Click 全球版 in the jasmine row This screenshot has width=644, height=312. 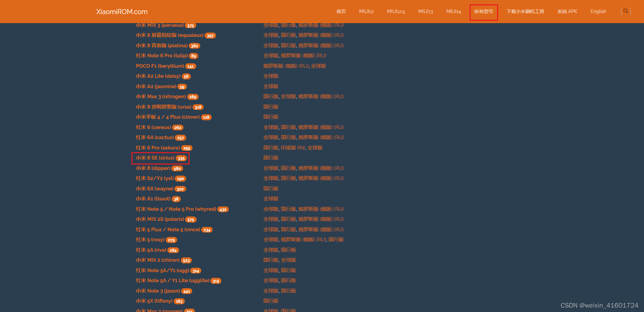pos(271,86)
